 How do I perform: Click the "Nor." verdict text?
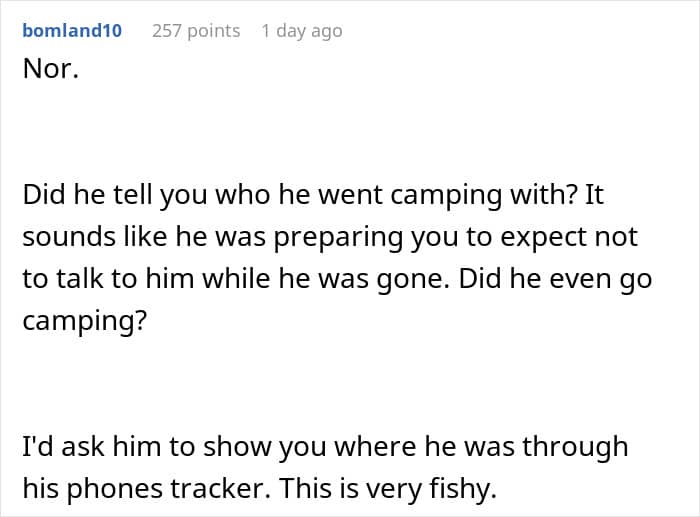click(50, 73)
